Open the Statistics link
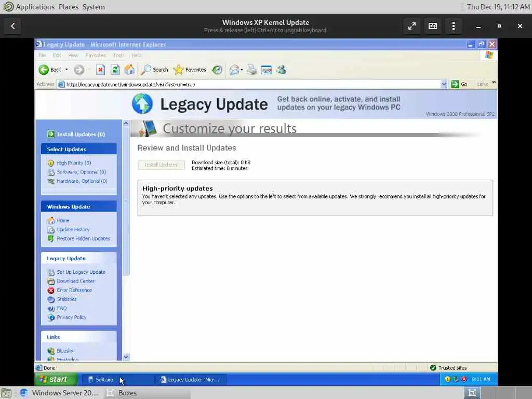Image resolution: width=532 pixels, height=399 pixels. 66,299
